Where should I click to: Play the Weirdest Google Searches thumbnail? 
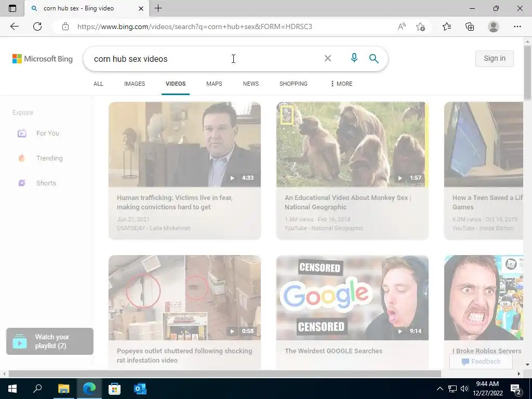352,298
